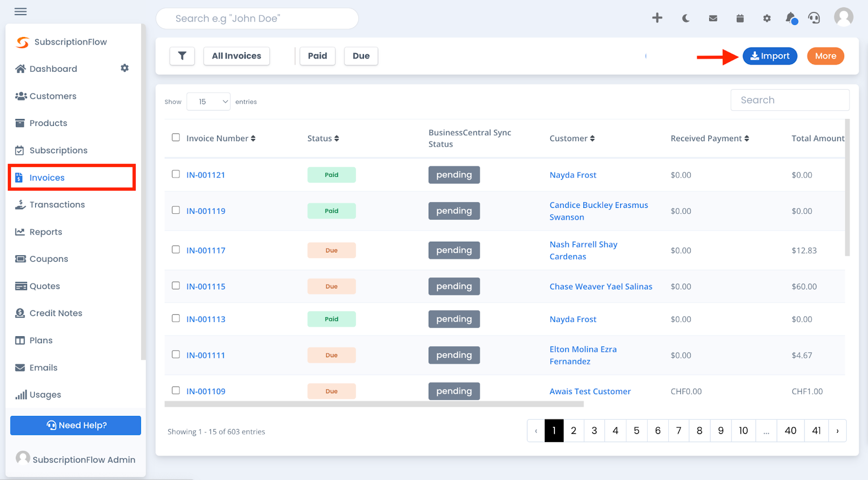The height and width of the screenshot is (480, 868).
Task: Open the Dashboard settings gear in sidebar
Action: click(125, 68)
